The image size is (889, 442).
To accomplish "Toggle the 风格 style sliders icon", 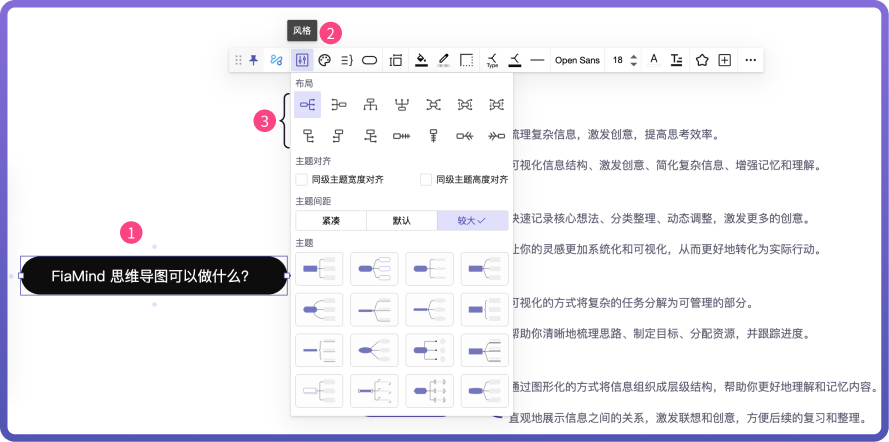I will point(302,60).
